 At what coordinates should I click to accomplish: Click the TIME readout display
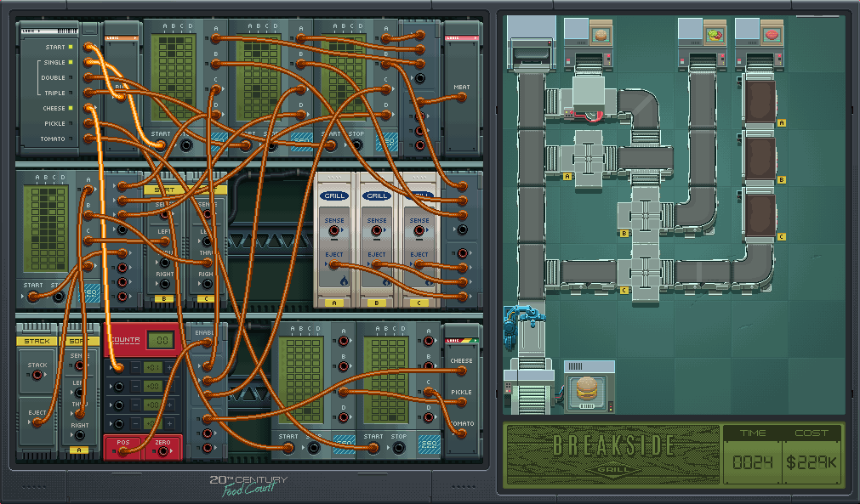click(x=752, y=464)
